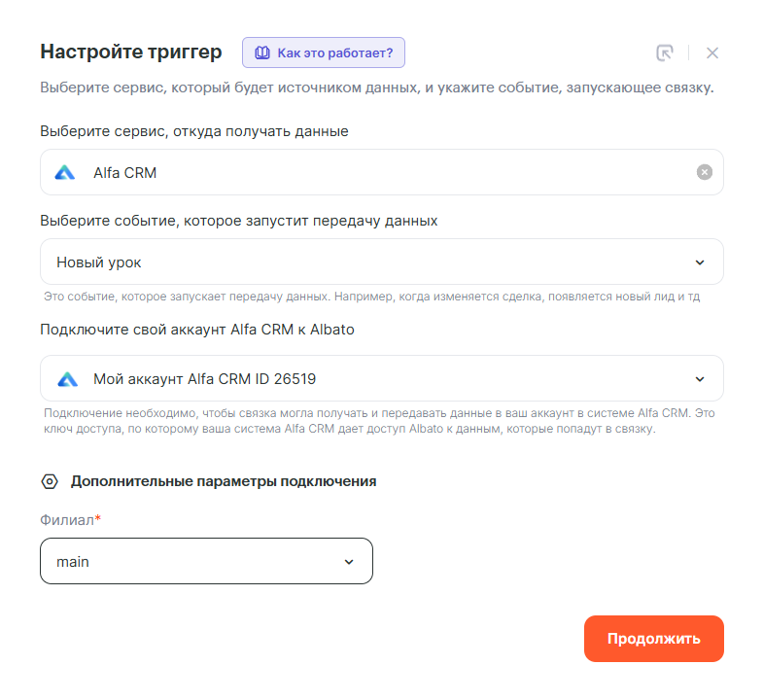Click the 'Филиал' field label

[x=67, y=520]
